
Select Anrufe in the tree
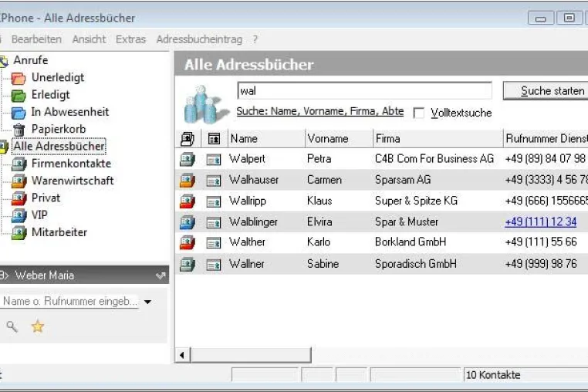pos(31,60)
